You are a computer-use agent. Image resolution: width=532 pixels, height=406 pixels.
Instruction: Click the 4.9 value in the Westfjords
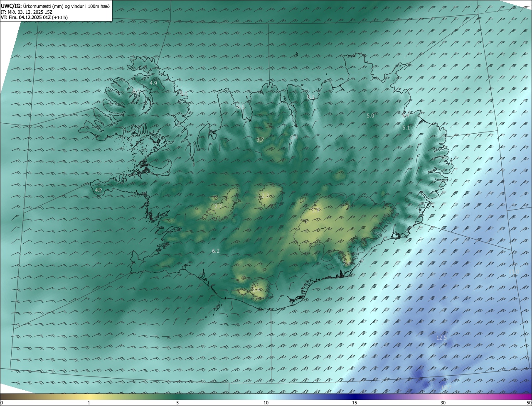click(x=153, y=83)
